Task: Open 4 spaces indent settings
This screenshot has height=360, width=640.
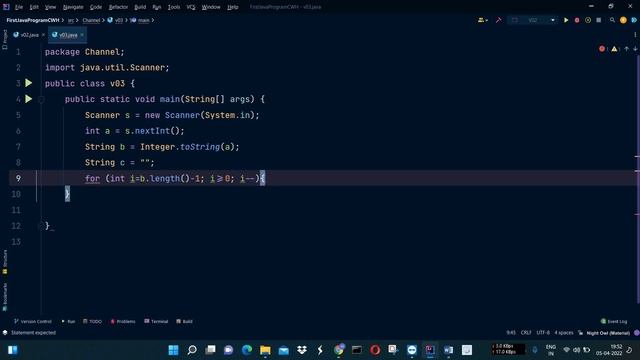Action: [564, 333]
